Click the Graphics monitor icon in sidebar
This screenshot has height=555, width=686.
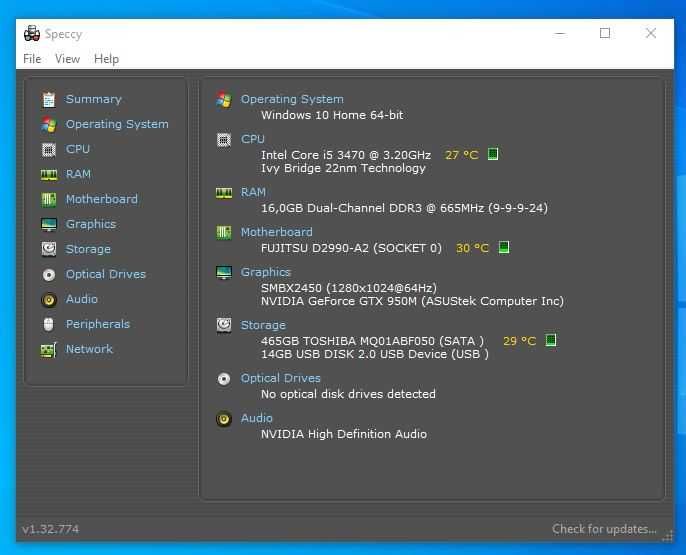click(49, 224)
